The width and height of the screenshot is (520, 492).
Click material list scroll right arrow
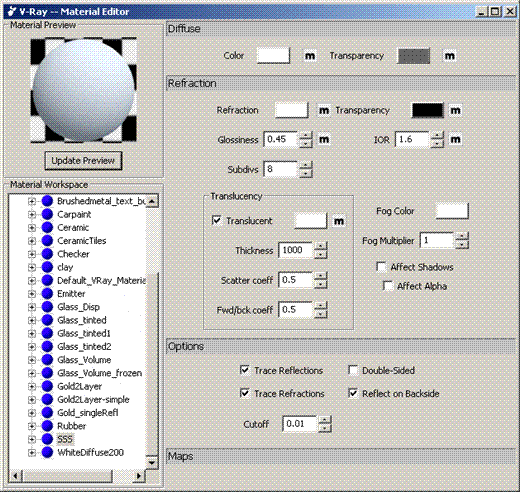139,476
